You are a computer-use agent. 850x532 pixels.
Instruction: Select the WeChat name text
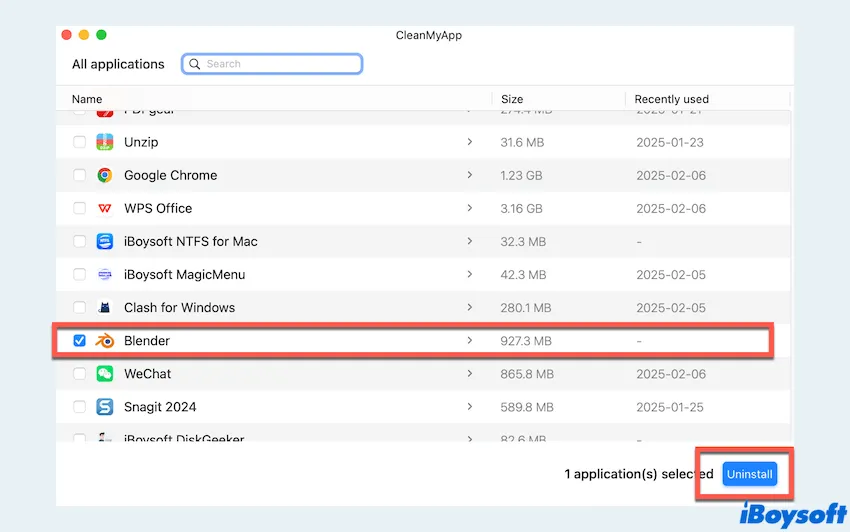147,374
